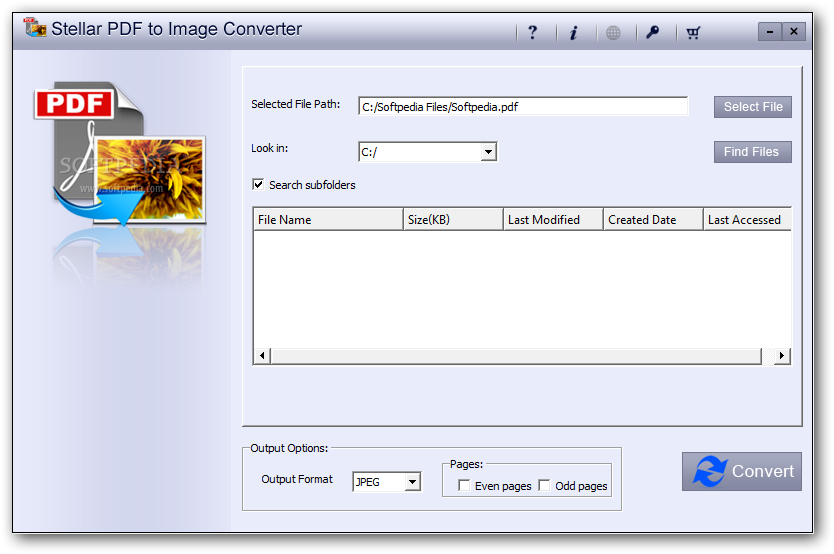The height and width of the screenshot is (554, 834).
Task: Click the globe update icon
Action: pyautogui.click(x=613, y=33)
